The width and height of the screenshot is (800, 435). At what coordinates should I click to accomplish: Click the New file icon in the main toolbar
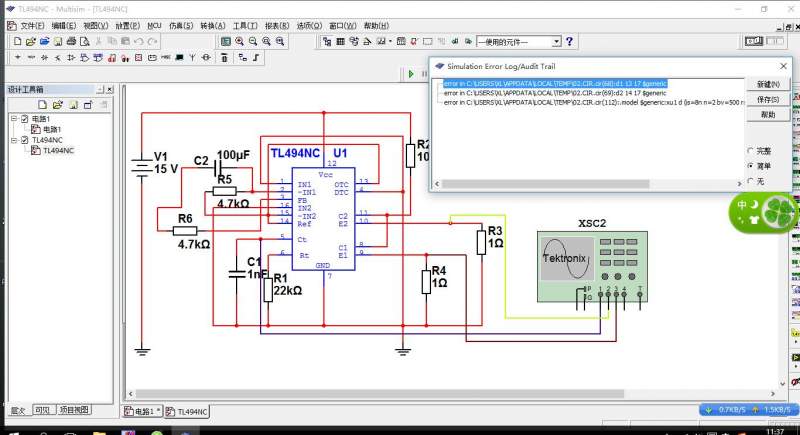coord(17,41)
